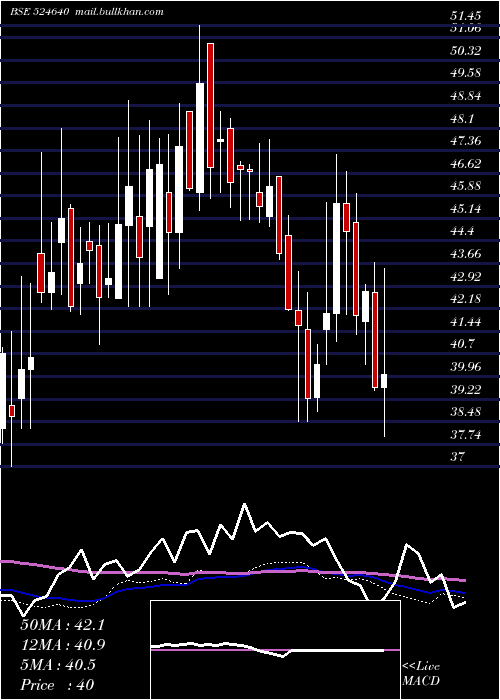Select the 44.4 price axis label
Screen dimensions: 500x700
coord(462,231)
